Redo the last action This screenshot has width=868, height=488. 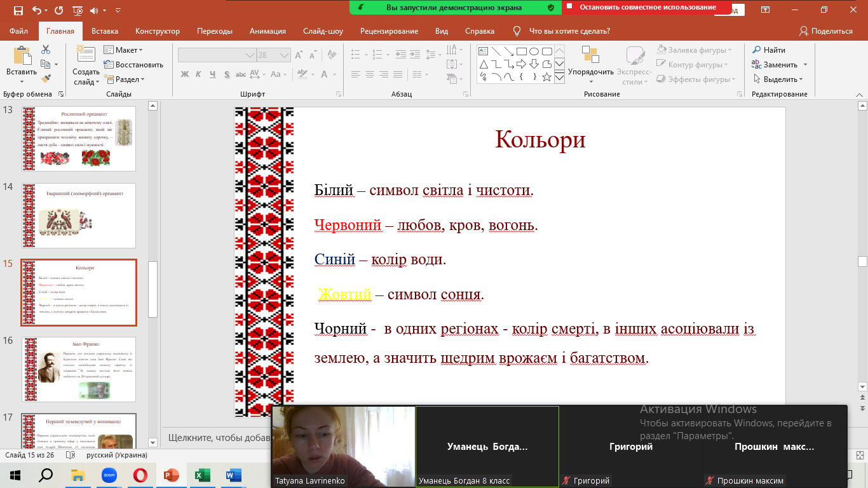59,10
